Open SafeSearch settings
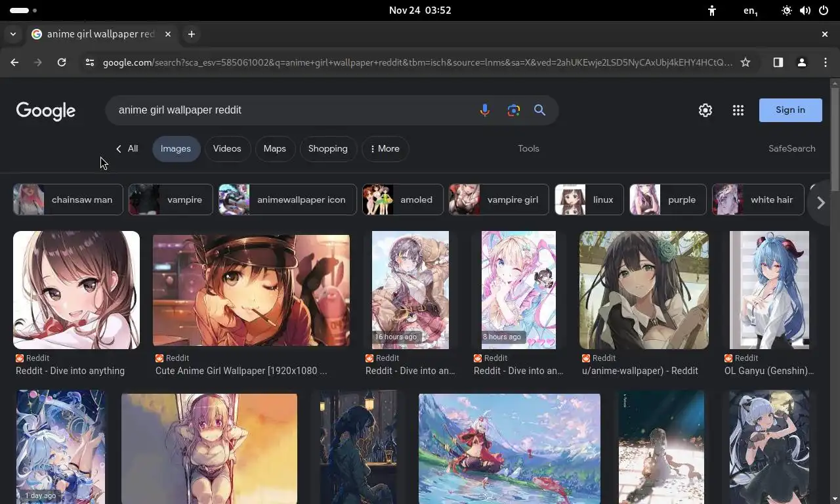 tap(792, 149)
